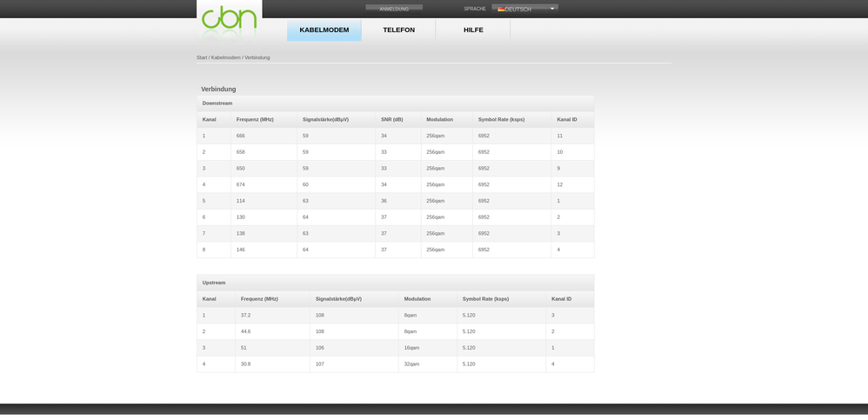Click the green cbn logo
868x420 pixels.
pyautogui.click(x=230, y=18)
